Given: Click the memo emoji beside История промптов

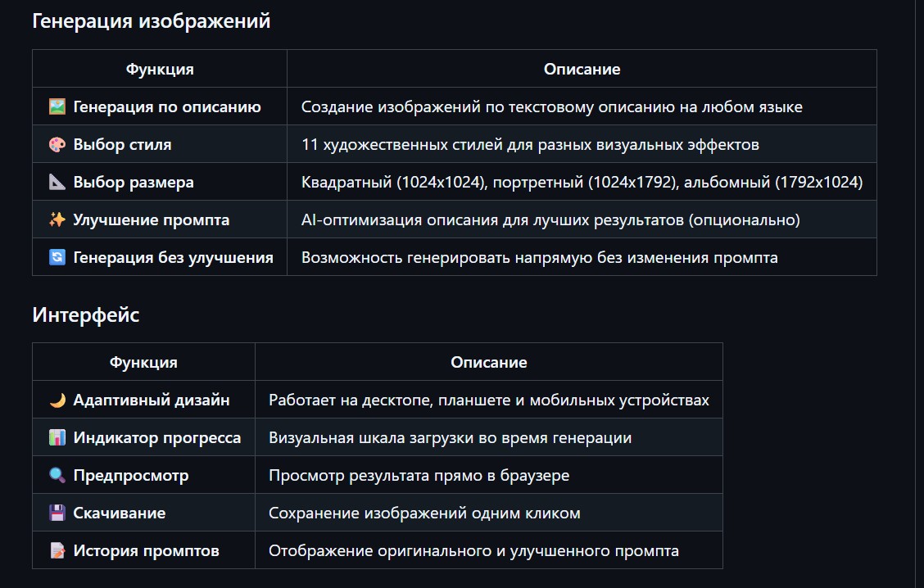Looking at the screenshot, I should pyautogui.click(x=57, y=550).
